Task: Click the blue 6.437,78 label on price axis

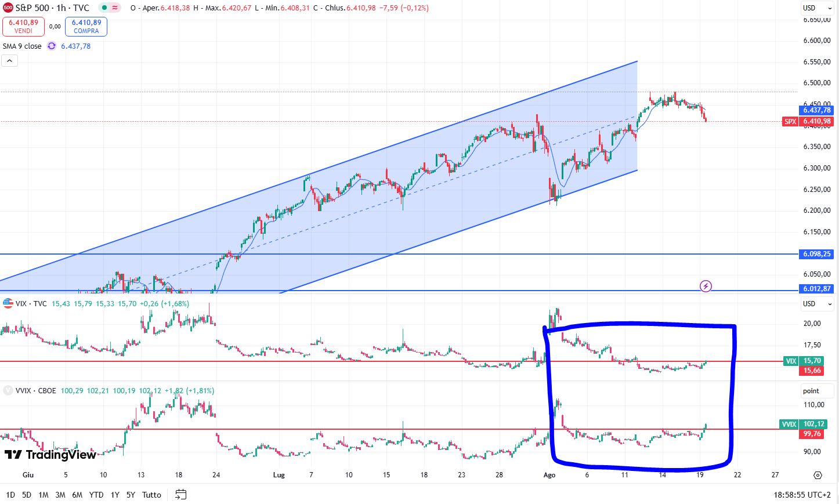Action: point(816,110)
